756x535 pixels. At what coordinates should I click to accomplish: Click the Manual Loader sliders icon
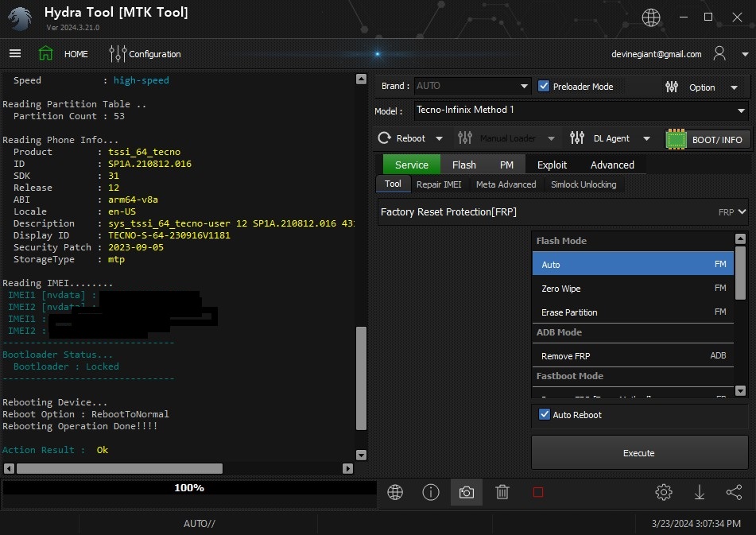pos(465,138)
